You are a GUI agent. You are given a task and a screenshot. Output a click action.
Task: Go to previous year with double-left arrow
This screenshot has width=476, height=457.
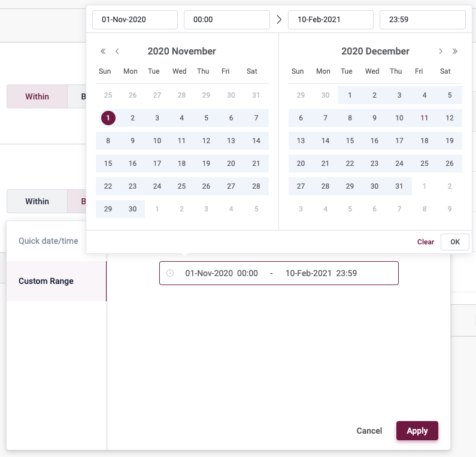[x=103, y=51]
